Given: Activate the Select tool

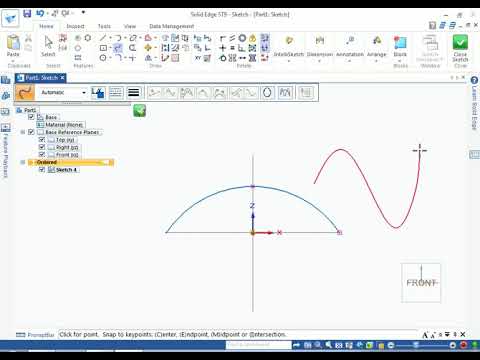Looking at the screenshot, I should [48, 46].
